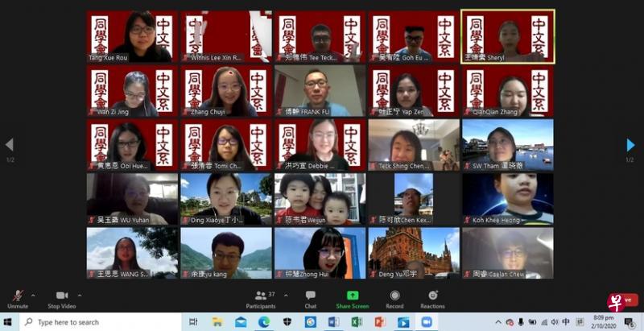This screenshot has width=644, height=331.
Task: Select yu kang's video tile
Action: [226, 253]
